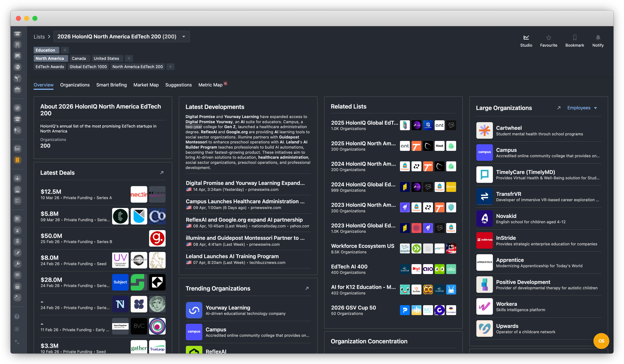Expand the Latest Deals panel arrow

point(162,173)
